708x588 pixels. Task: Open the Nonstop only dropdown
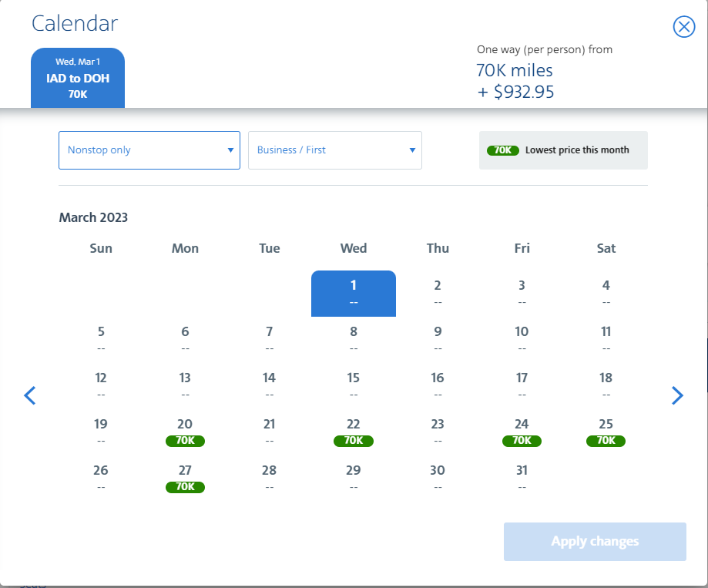(x=149, y=150)
